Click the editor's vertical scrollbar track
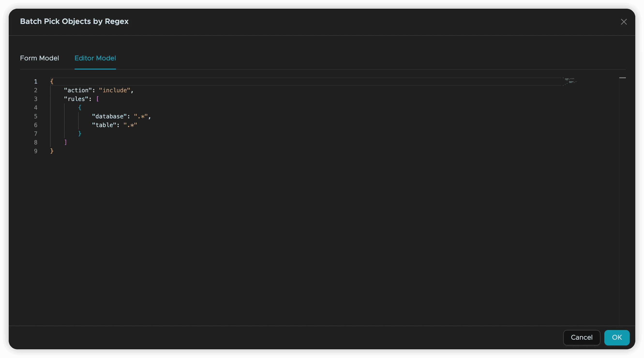This screenshot has height=358, width=644. [622, 200]
